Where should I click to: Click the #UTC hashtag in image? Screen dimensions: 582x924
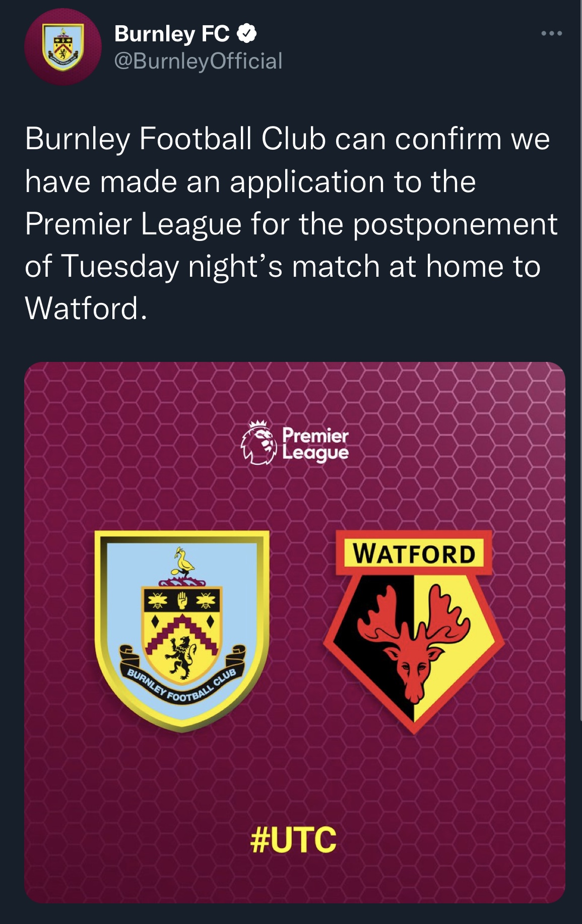293,839
